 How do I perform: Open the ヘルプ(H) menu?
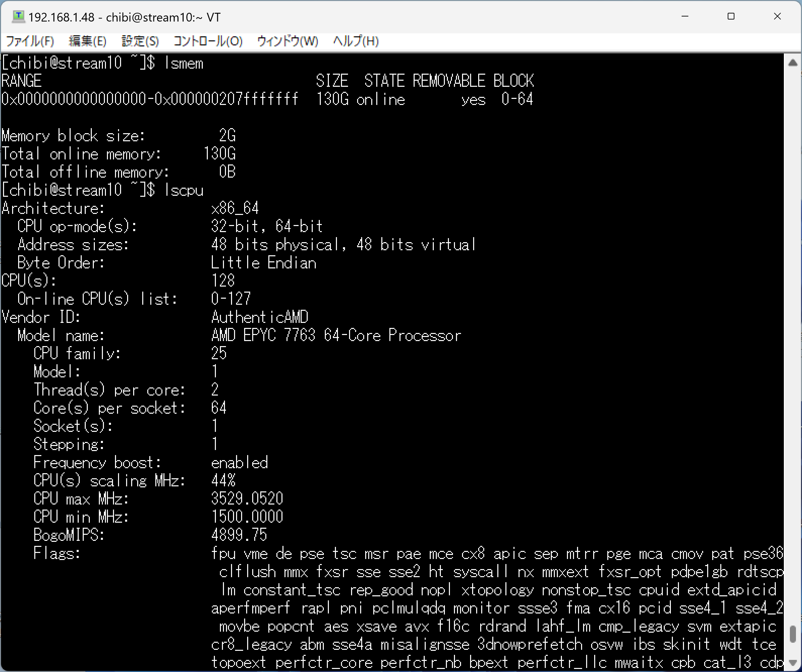[355, 41]
